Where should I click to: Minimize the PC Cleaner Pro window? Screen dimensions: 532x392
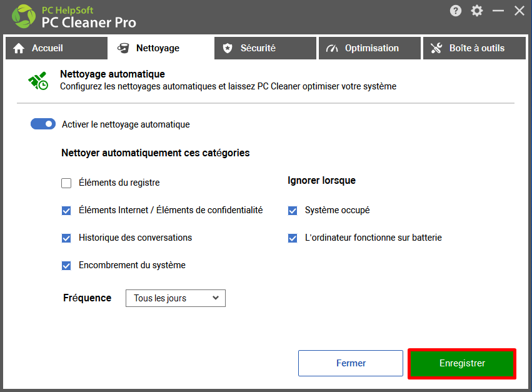point(498,11)
